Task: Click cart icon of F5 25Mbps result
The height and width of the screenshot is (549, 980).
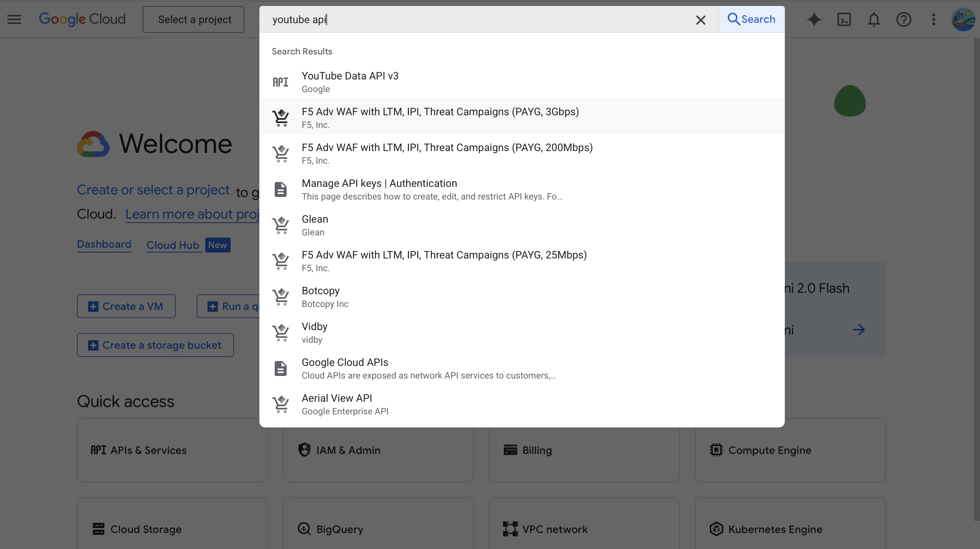Action: [281, 260]
